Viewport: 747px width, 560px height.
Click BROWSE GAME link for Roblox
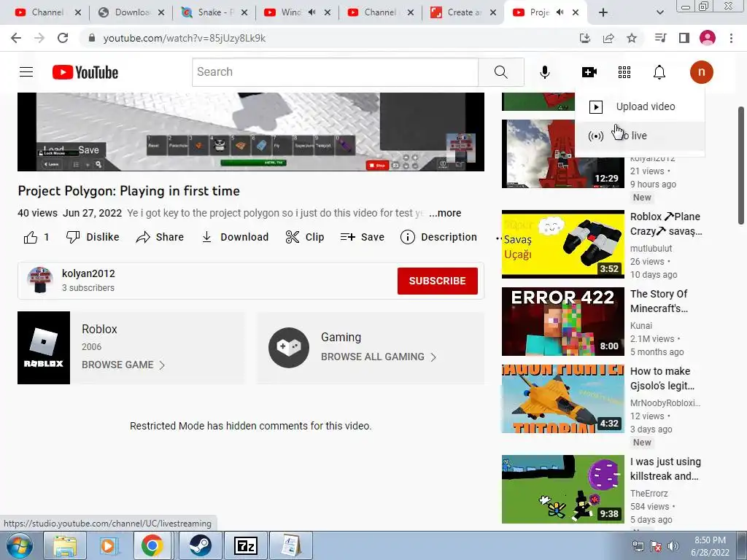tap(123, 365)
